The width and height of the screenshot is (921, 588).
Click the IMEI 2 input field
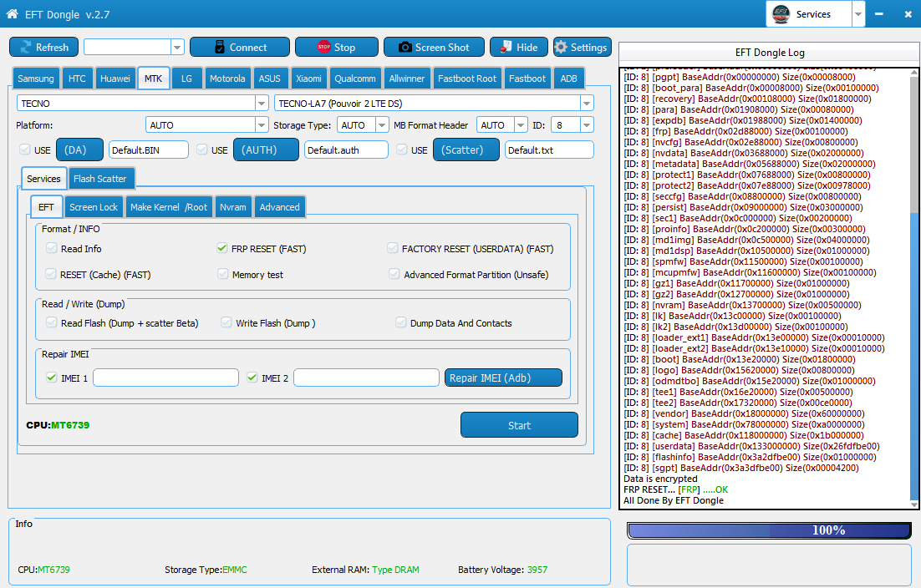point(367,378)
